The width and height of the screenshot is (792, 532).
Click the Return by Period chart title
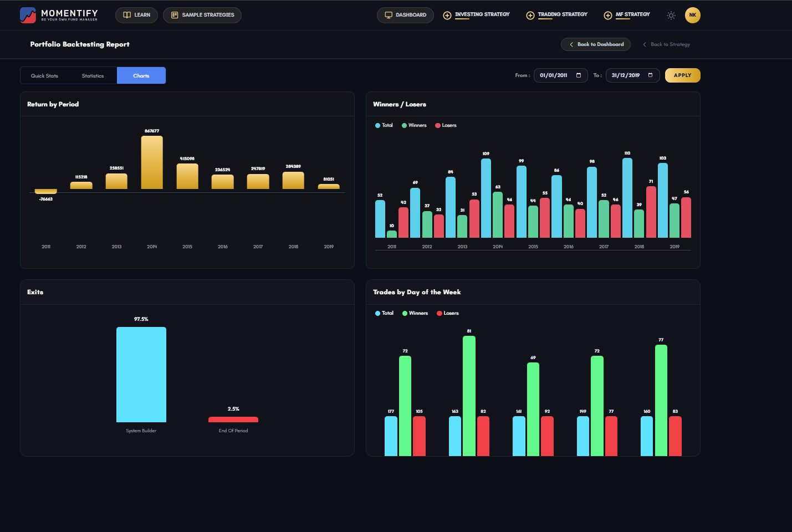[x=53, y=104]
